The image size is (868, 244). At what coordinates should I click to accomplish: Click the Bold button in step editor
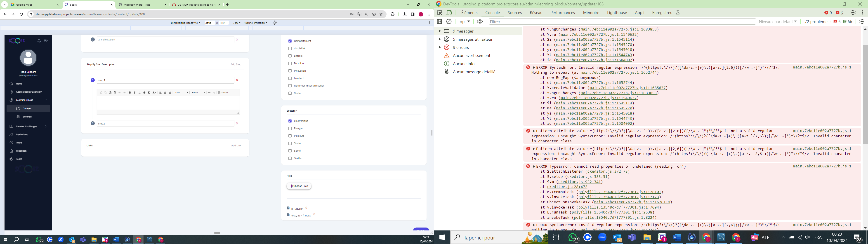tap(130, 93)
